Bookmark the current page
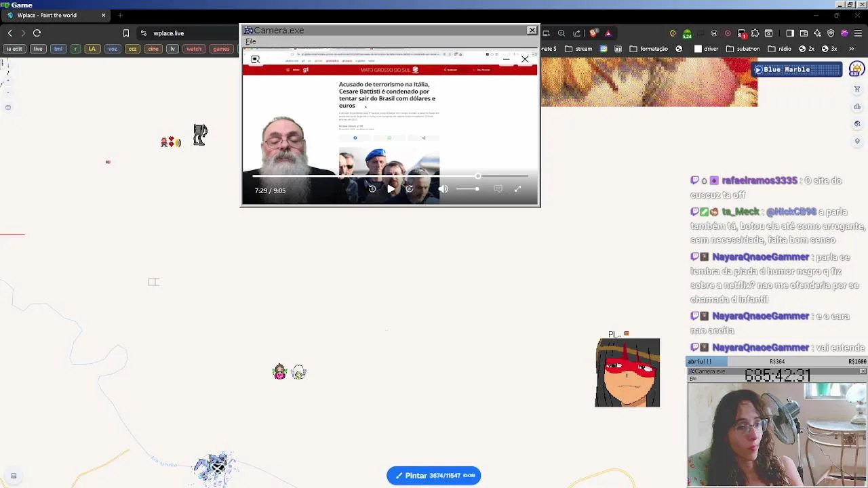The image size is (868, 488). [126, 33]
